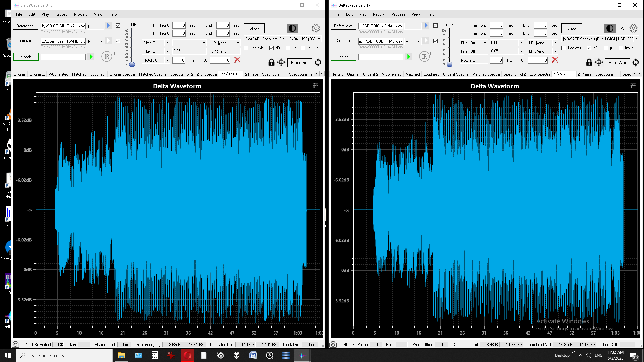Open first 0.05 value dropdown in right window
This screenshot has height=362, width=644.
(507, 43)
